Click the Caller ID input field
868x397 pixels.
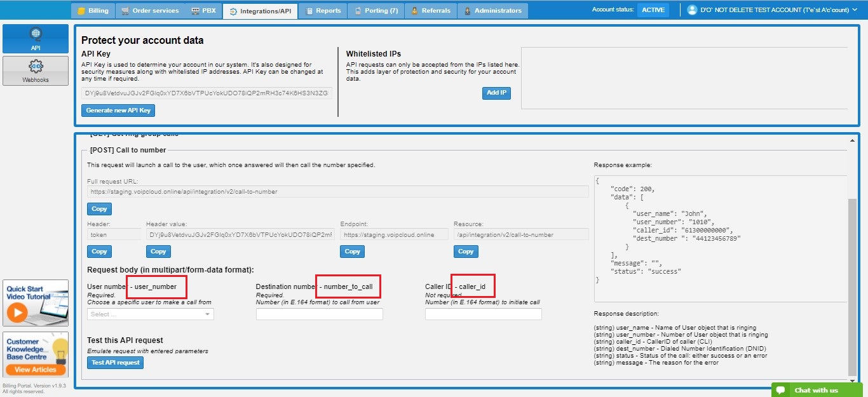[483, 314]
